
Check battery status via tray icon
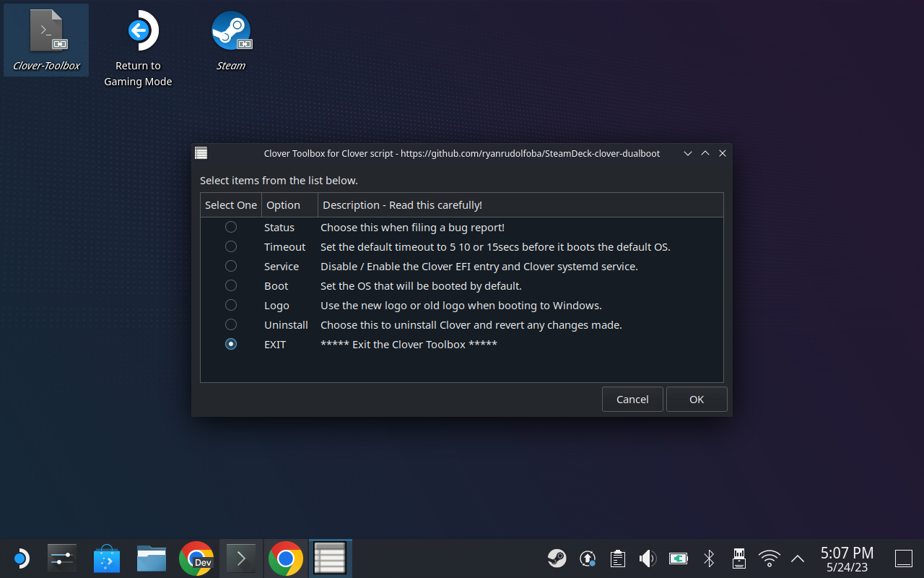pyautogui.click(x=678, y=558)
